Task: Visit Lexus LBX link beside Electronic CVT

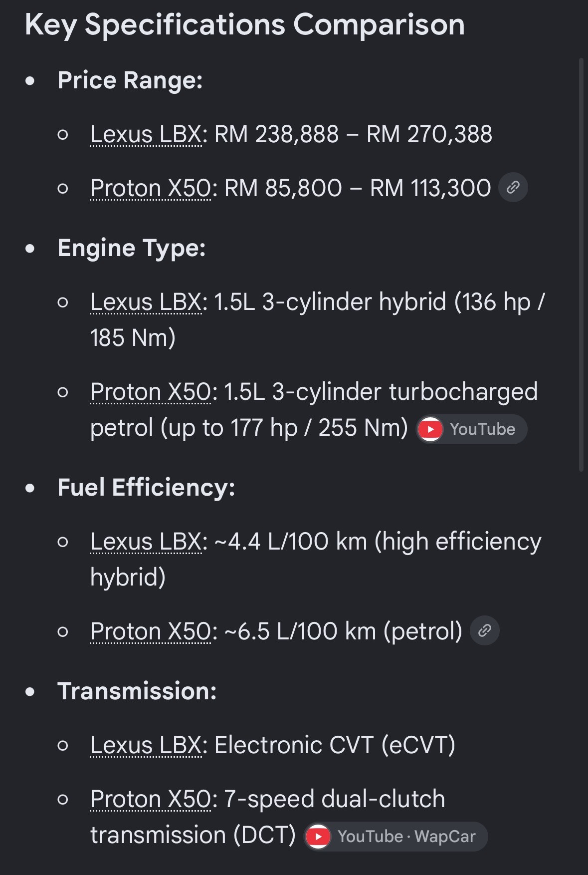Action: coord(146,745)
